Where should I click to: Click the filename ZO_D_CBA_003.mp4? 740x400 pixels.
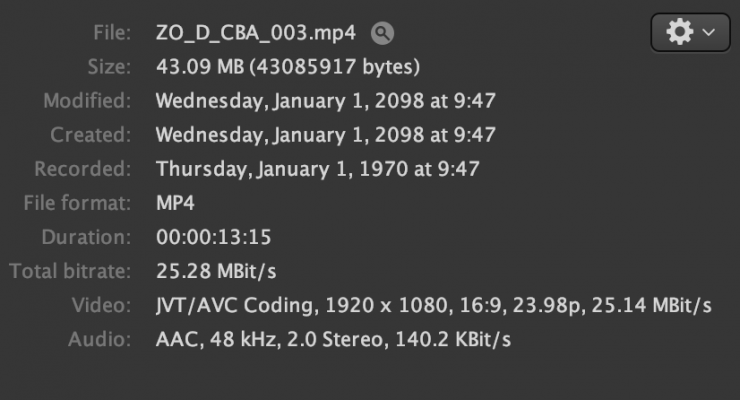[x=258, y=34]
